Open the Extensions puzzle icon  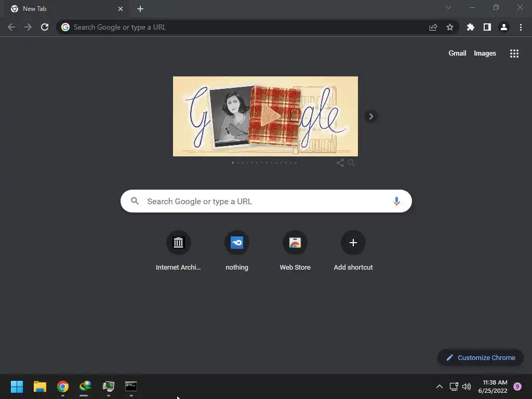(x=471, y=27)
